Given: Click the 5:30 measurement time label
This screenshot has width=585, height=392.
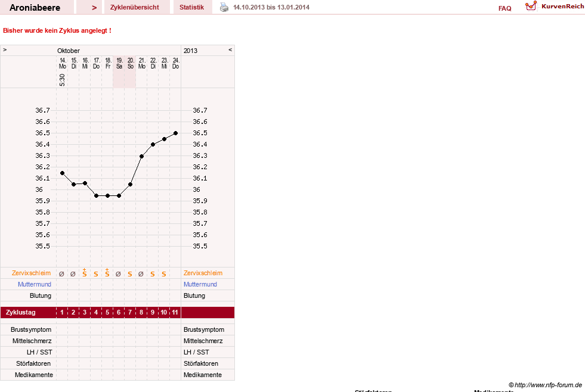Looking at the screenshot, I should pyautogui.click(x=62, y=80).
